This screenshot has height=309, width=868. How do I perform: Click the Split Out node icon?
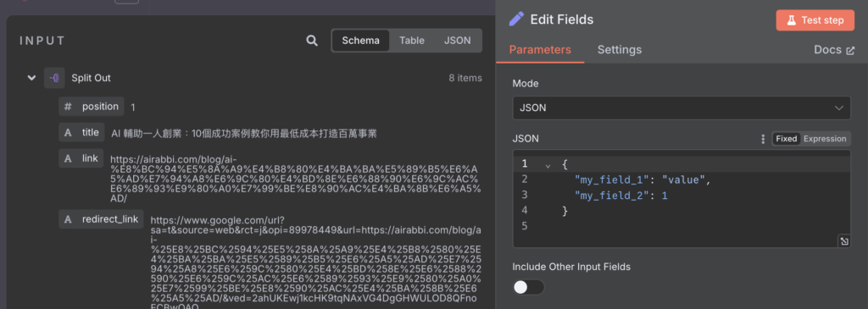coord(54,78)
